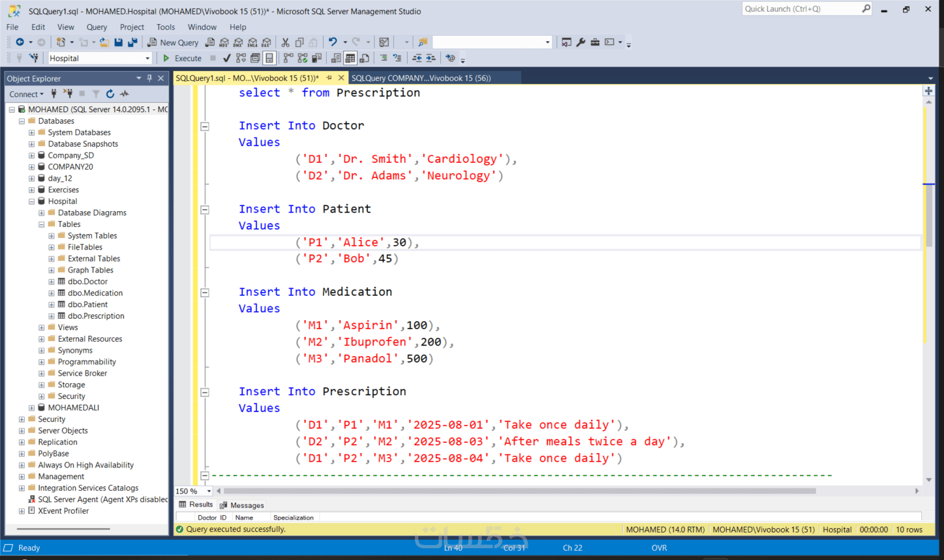Click the Save file disk icon
944x560 pixels.
tap(118, 42)
